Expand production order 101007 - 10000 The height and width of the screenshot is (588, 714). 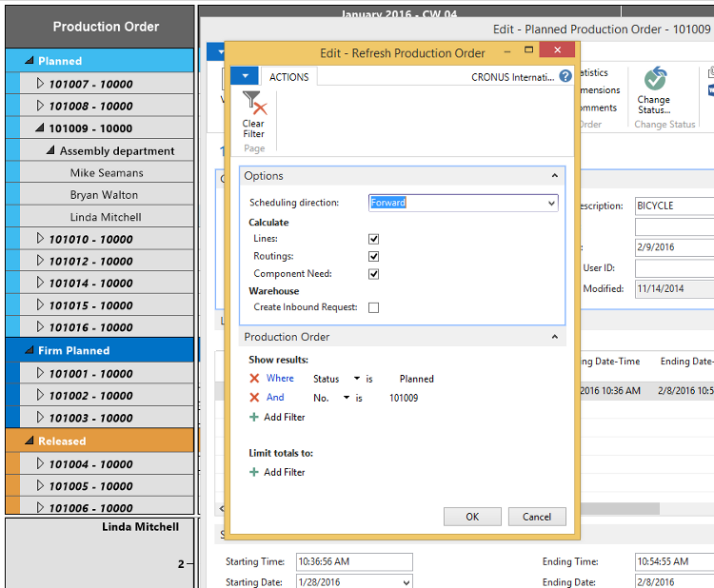pos(40,84)
